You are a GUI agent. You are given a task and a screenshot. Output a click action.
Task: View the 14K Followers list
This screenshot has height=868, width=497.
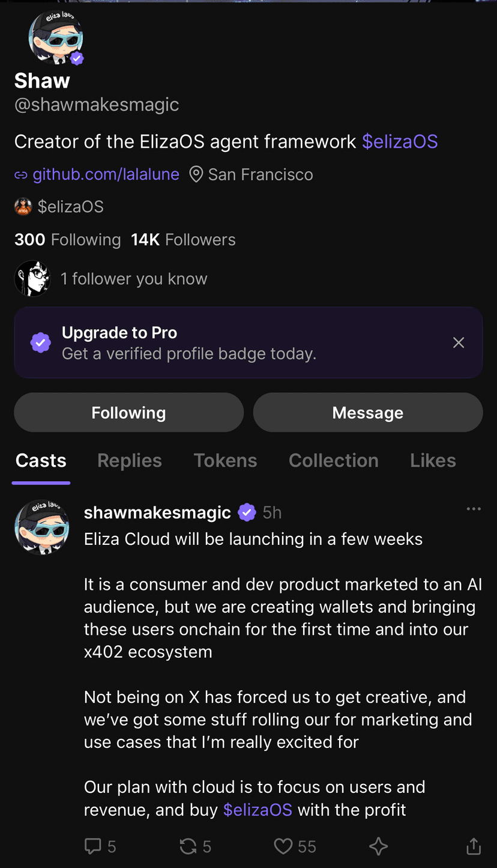tap(183, 240)
